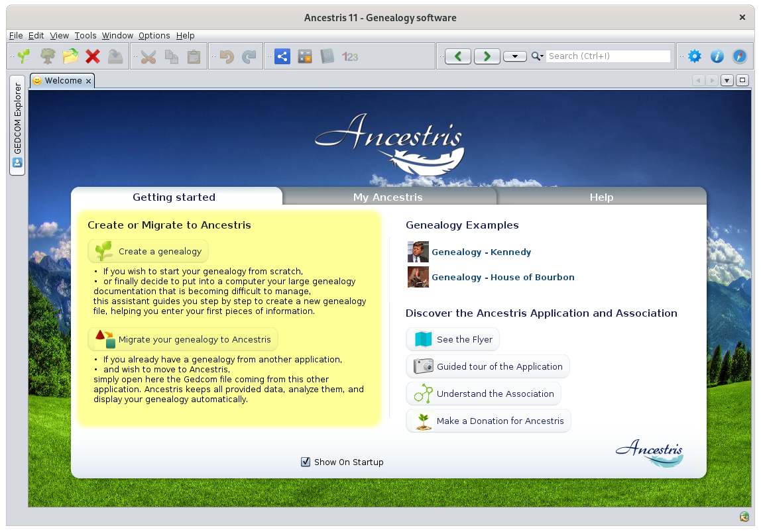Click the Kennedy portrait thumbnail

click(x=418, y=252)
